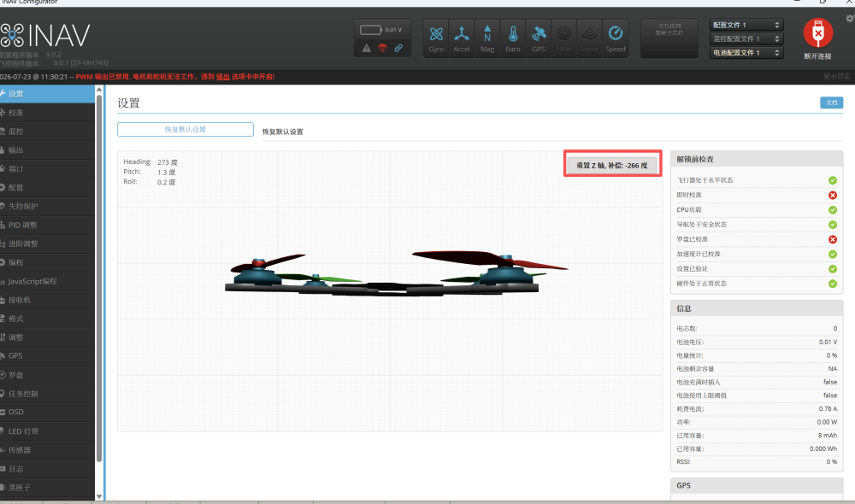The image size is (855, 504).
Task: Open the 调整 sidebar tab
Action: tap(47, 337)
